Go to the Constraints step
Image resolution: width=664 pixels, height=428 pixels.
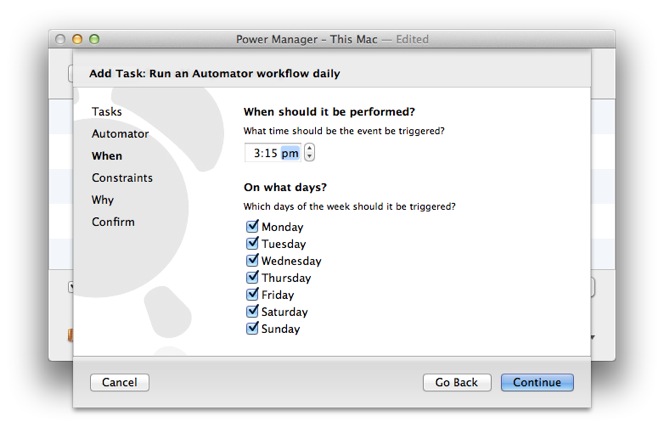(x=122, y=178)
